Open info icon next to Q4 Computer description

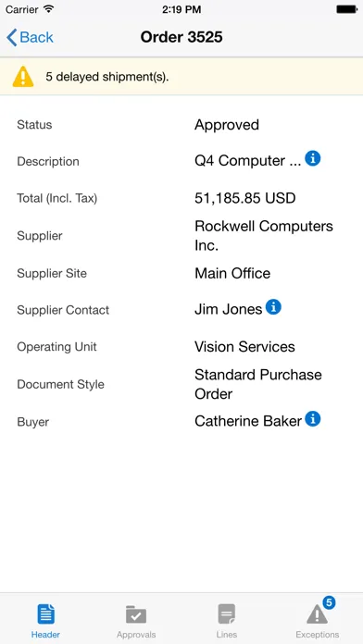(313, 158)
